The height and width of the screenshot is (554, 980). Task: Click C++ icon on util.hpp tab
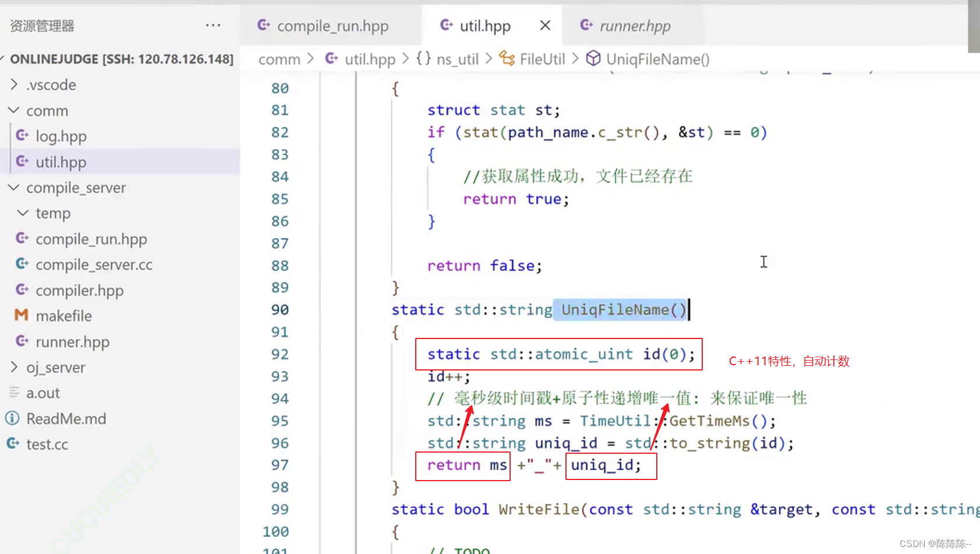pyautogui.click(x=447, y=25)
